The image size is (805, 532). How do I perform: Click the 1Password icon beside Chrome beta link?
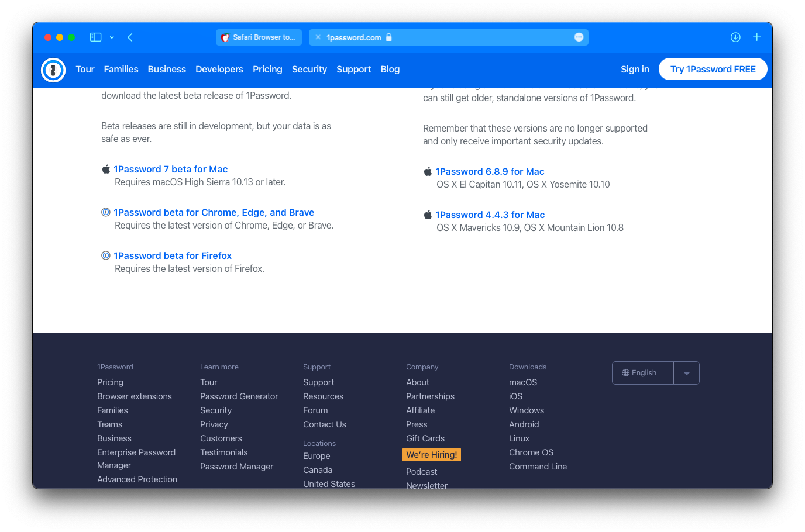(106, 213)
